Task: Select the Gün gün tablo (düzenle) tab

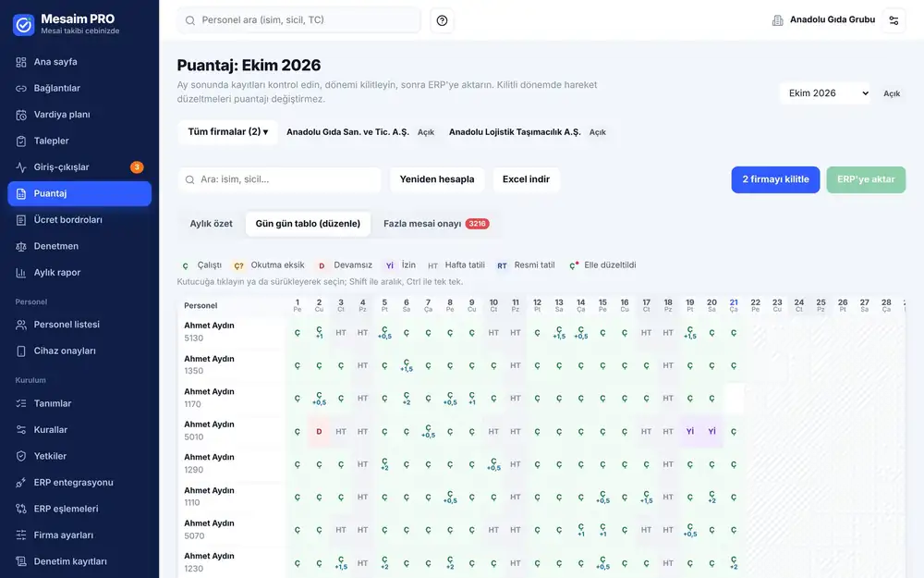Action: click(x=308, y=224)
